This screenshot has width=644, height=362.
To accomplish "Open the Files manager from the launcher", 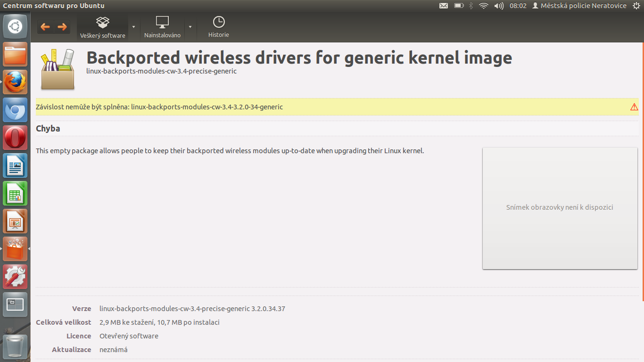I will click(15, 54).
